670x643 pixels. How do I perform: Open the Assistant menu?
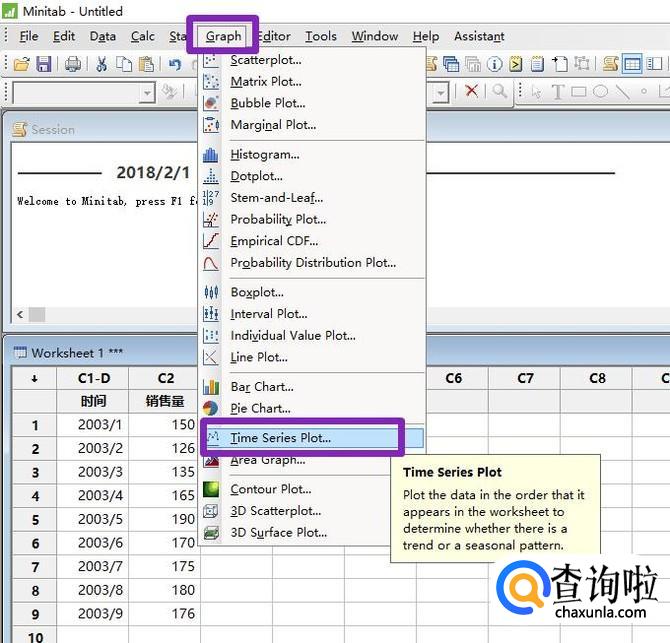pos(479,36)
